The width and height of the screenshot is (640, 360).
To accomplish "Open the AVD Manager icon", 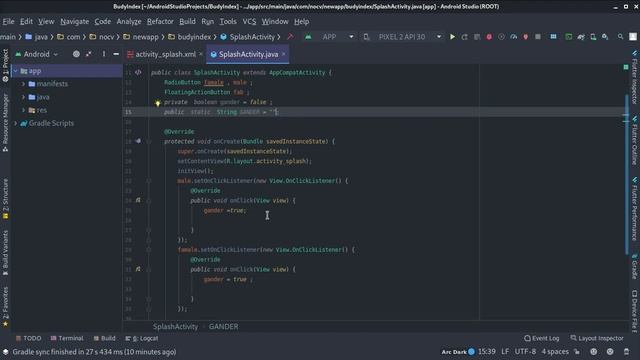I will click(593, 37).
